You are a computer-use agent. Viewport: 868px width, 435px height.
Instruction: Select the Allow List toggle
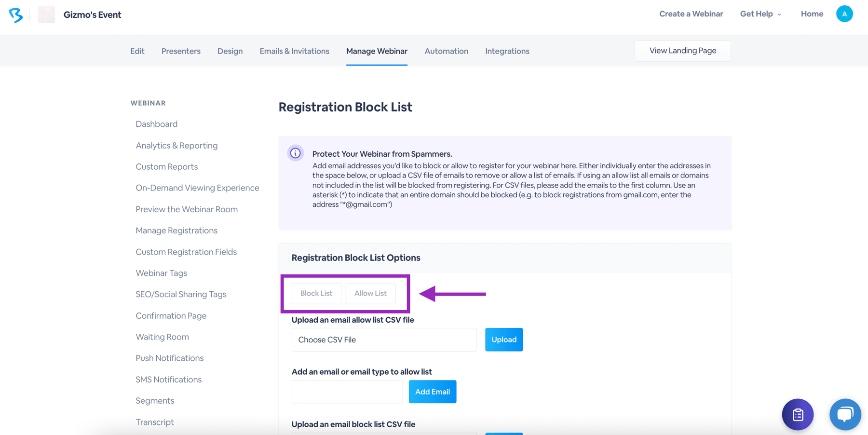[x=370, y=293]
